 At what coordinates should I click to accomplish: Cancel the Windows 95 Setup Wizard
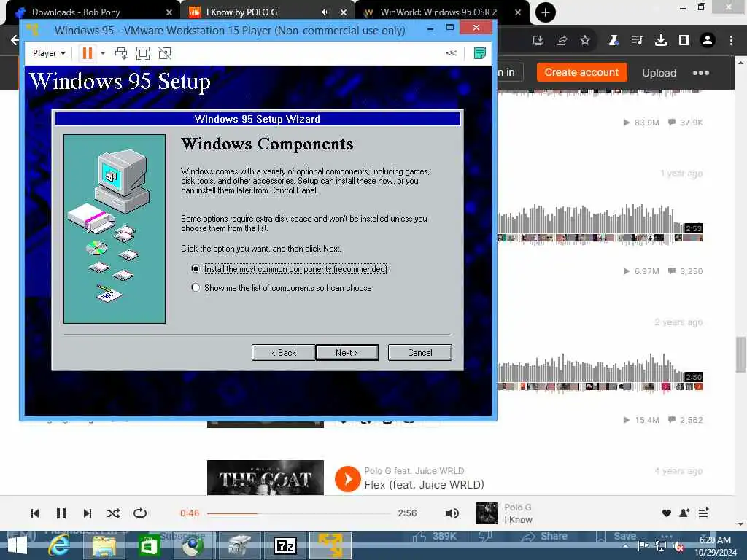419,352
